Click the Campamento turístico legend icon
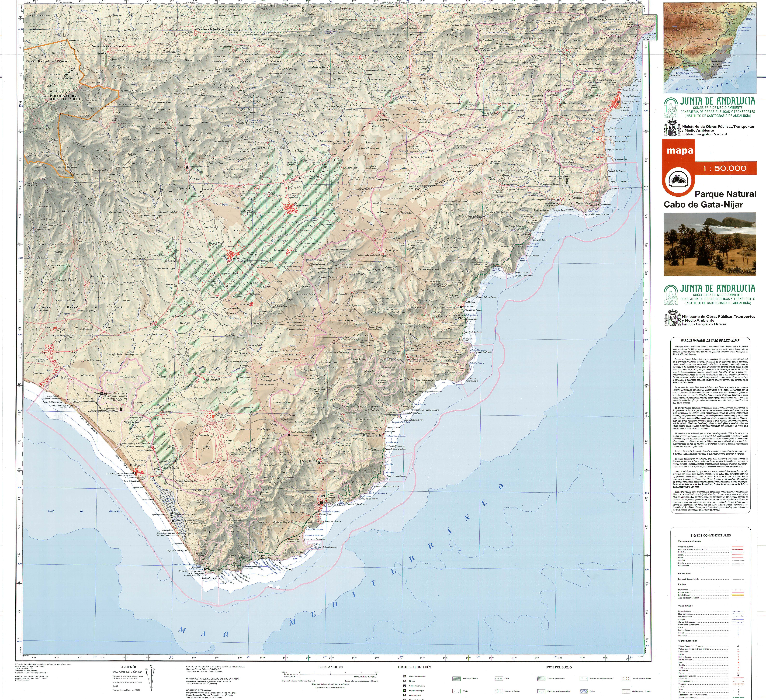766x700 pixels. (405, 686)
